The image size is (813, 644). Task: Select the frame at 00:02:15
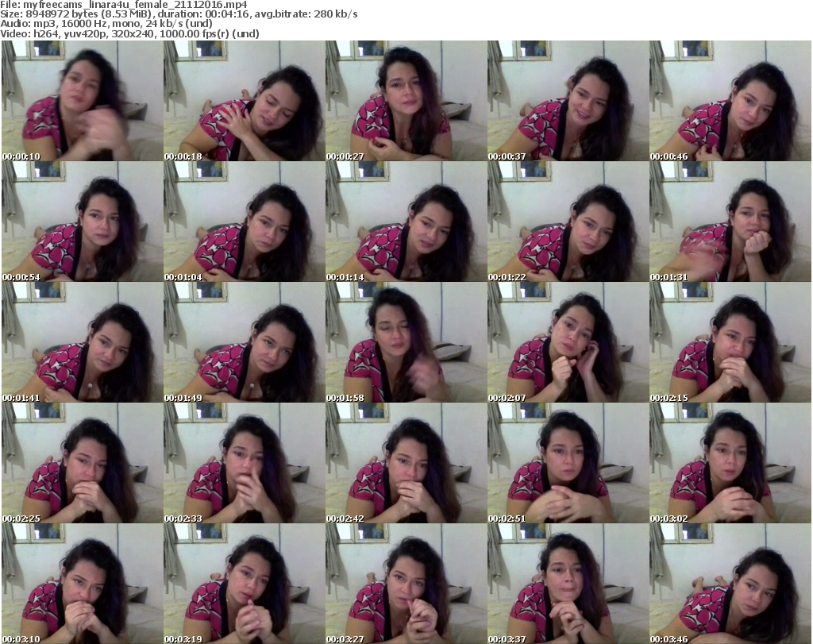[730, 342]
